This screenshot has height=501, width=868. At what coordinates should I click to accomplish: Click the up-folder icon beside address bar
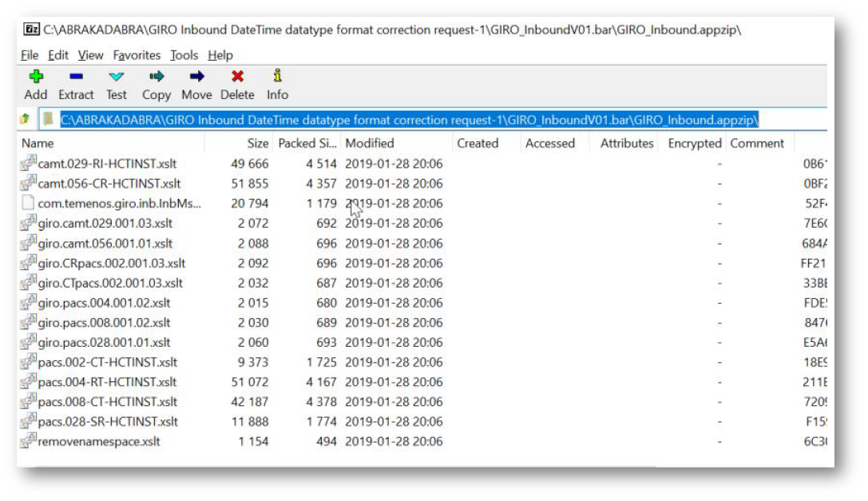pos(25,119)
